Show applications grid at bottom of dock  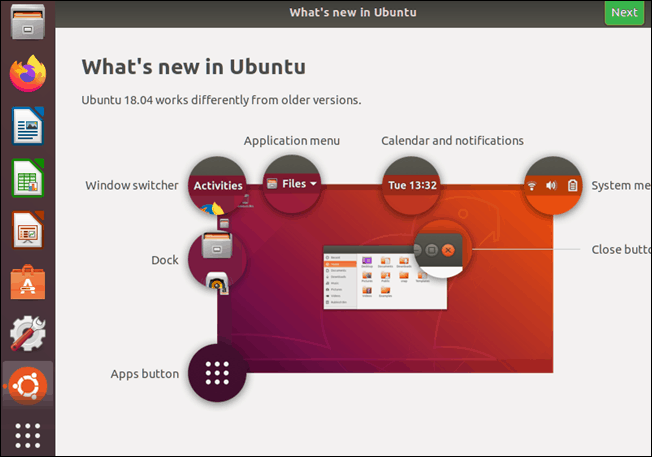point(27,435)
